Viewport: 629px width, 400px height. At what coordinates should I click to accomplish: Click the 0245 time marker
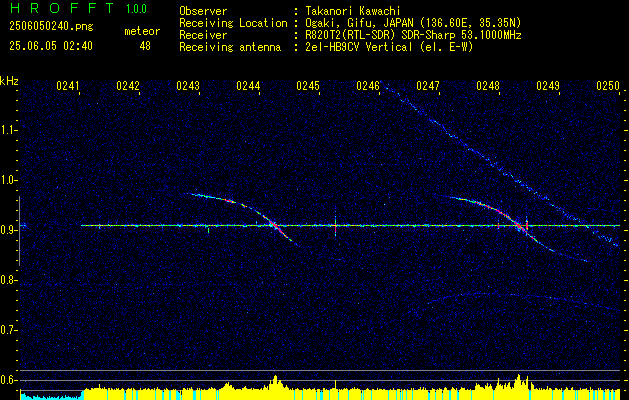click(308, 86)
